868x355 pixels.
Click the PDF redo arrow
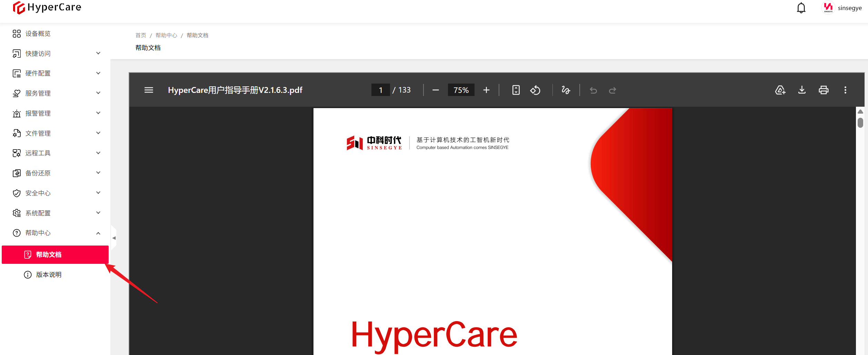612,90
